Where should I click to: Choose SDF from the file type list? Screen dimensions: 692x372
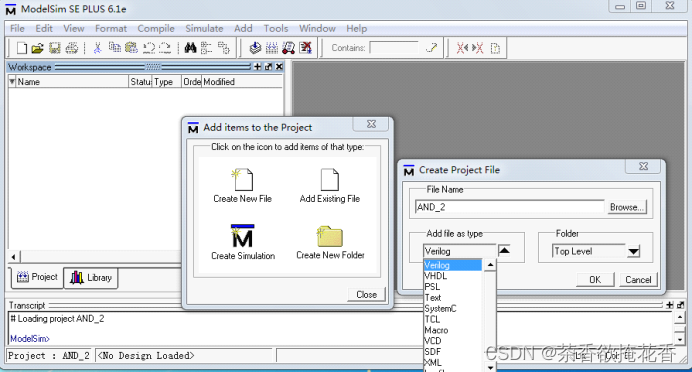[452, 352]
